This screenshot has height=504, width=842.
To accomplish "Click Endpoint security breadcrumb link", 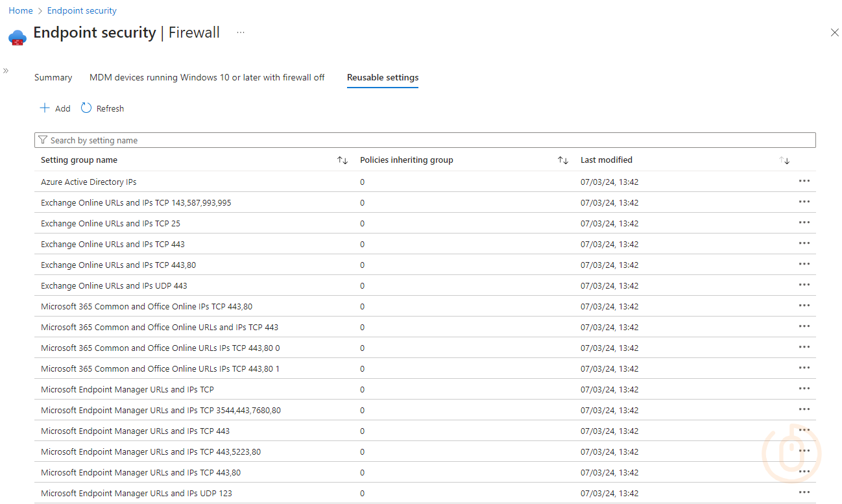I will pyautogui.click(x=82, y=10).
